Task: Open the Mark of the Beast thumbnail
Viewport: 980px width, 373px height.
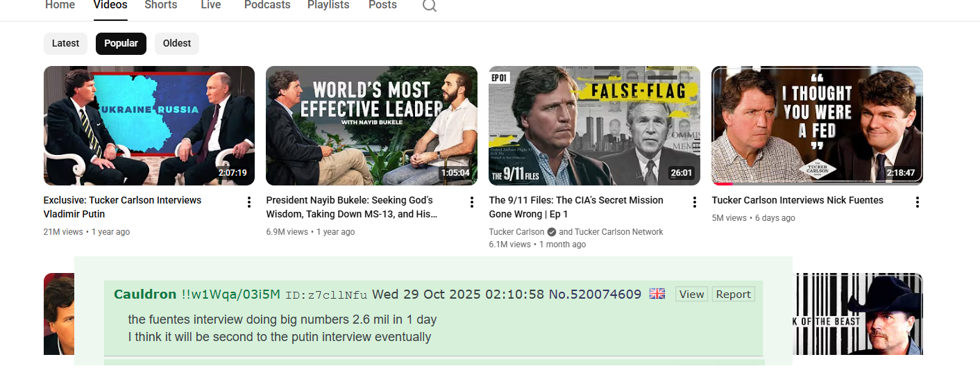Action: (x=858, y=314)
